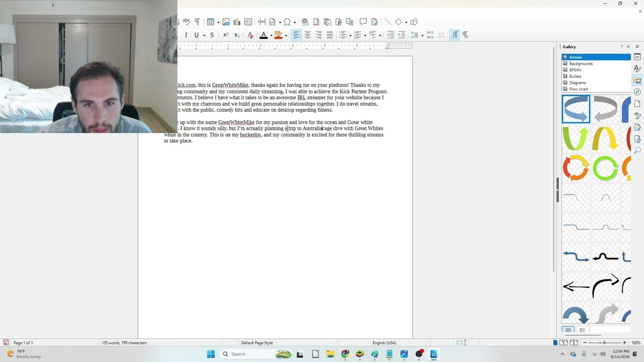Toggle strikethrough formatting

pyautogui.click(x=212, y=35)
